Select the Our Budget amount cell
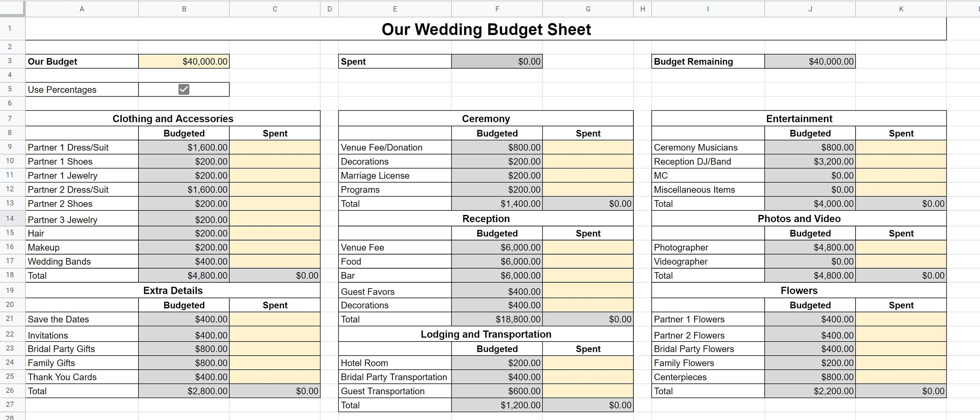The width and height of the screenshot is (980, 420). click(184, 61)
